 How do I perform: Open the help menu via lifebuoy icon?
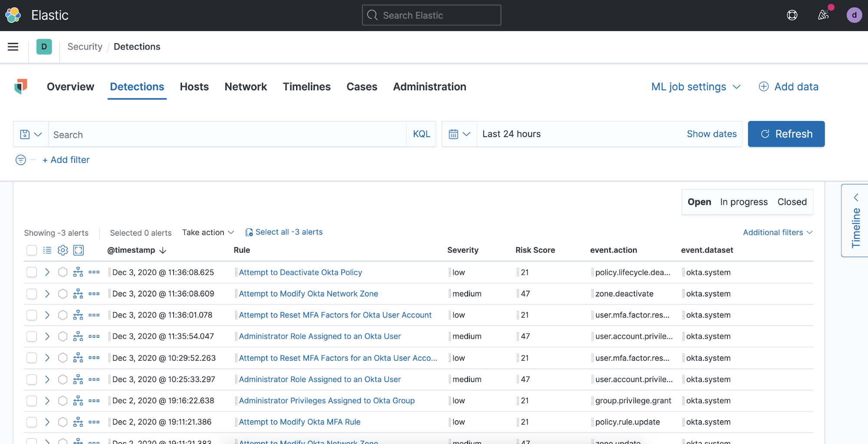(792, 15)
